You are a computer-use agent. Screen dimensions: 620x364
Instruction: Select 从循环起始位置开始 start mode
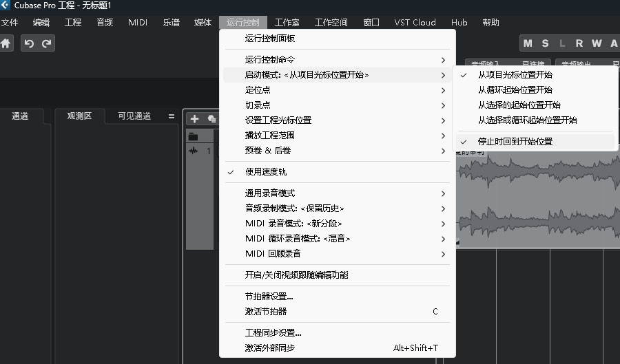(x=536, y=90)
